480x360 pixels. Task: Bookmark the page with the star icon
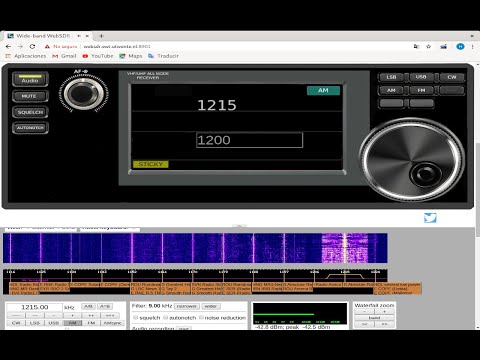coord(429,46)
